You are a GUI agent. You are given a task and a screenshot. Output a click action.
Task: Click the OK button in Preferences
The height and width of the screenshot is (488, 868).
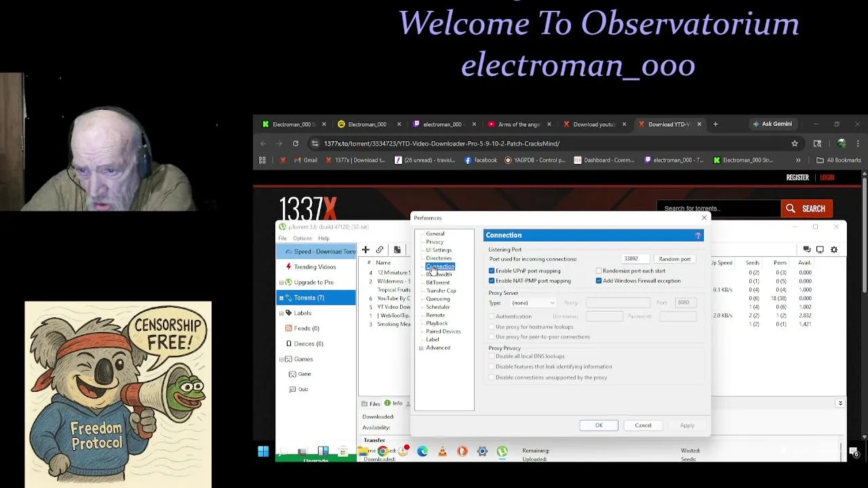pyautogui.click(x=599, y=426)
